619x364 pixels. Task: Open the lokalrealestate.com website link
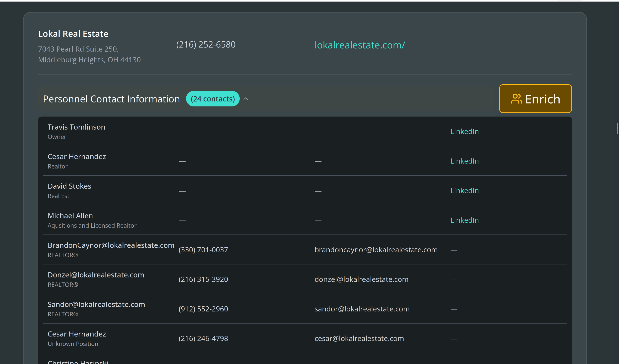pos(360,45)
